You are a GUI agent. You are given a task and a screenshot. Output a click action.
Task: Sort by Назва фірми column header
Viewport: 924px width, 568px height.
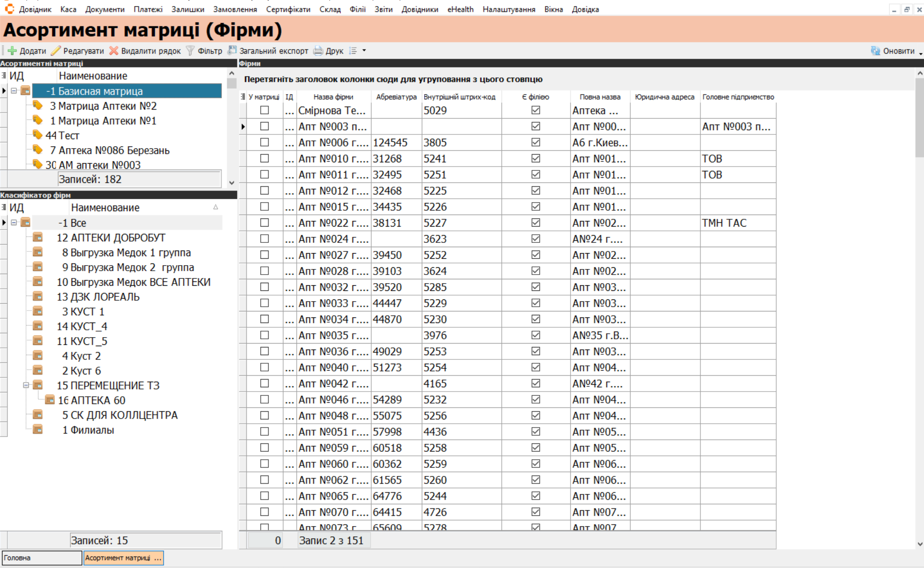click(333, 97)
